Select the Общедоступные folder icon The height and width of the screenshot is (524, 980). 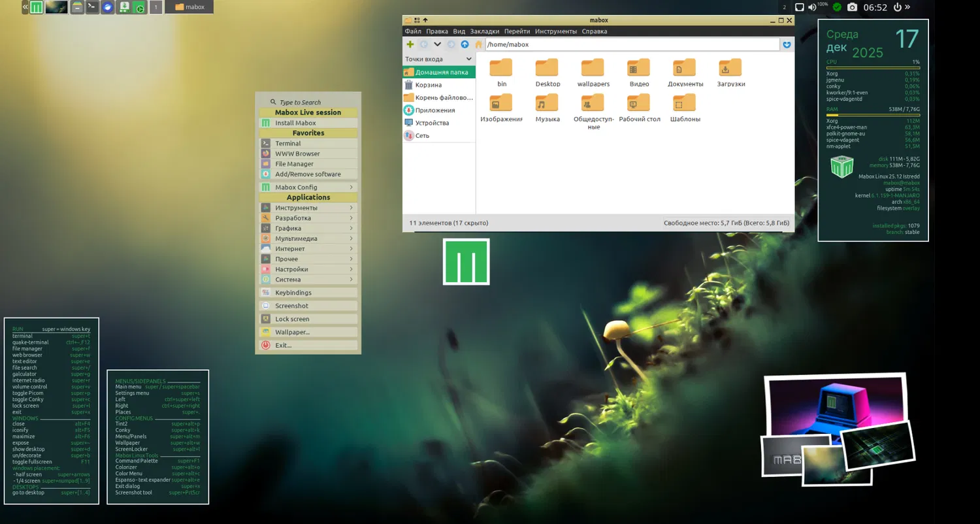click(x=593, y=103)
